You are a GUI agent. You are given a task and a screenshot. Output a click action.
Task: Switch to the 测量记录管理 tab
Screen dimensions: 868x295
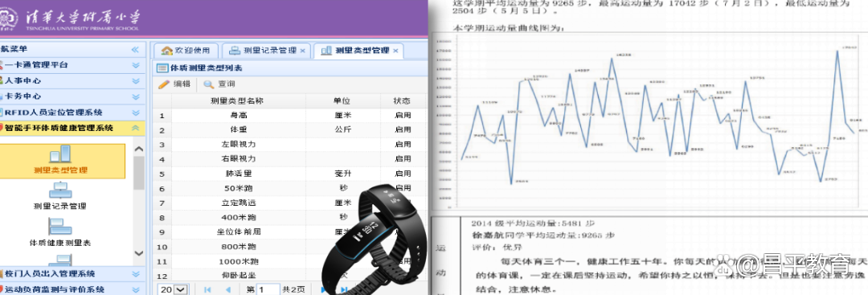266,51
